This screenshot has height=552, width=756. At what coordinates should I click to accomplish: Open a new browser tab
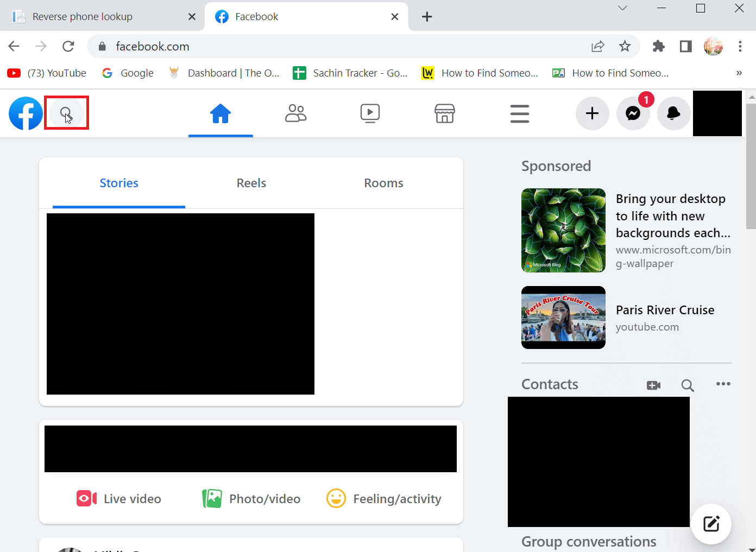pyautogui.click(x=427, y=17)
